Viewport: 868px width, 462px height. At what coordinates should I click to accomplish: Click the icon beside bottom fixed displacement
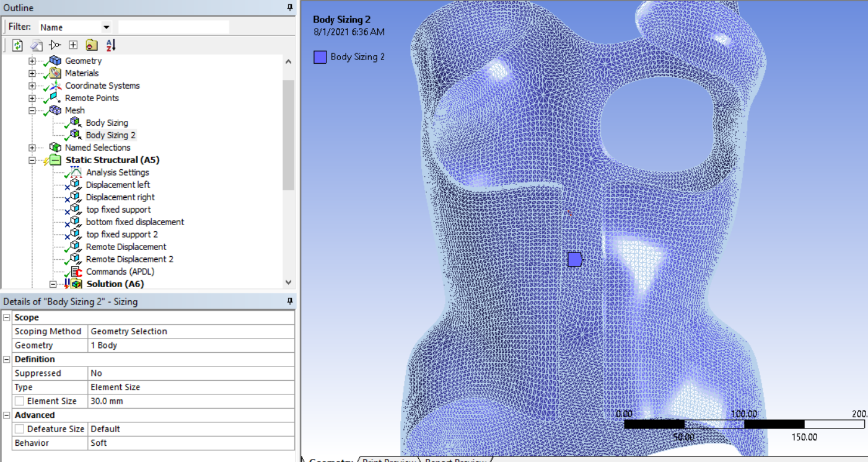click(76, 222)
